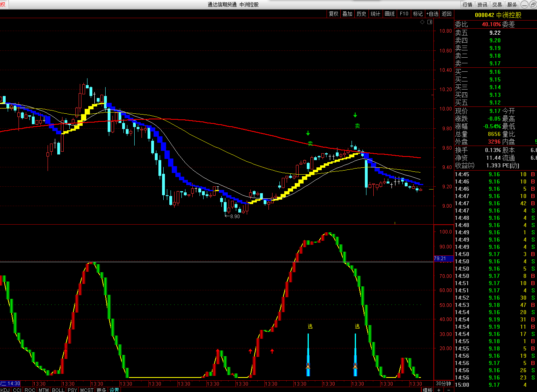Open 设置 indicator settings

114,390
